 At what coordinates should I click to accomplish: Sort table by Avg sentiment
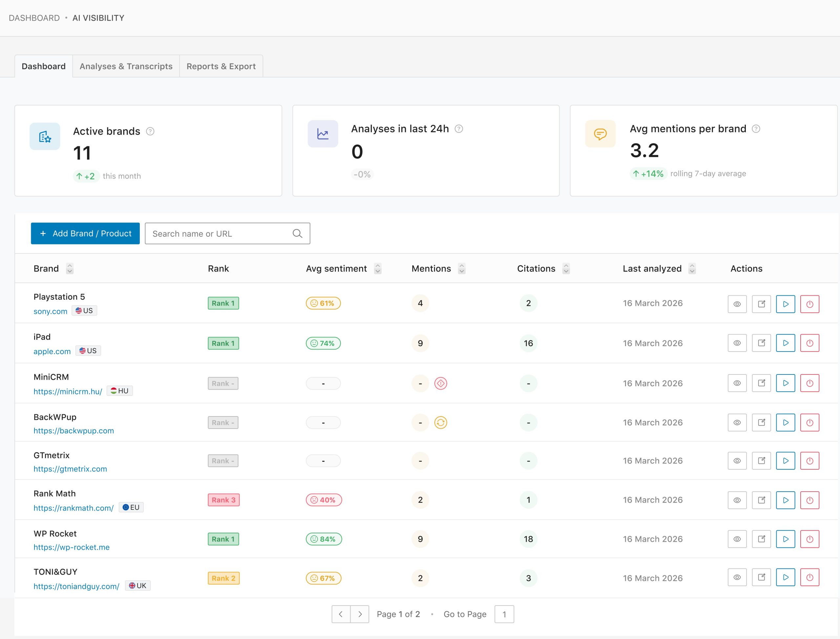click(x=378, y=268)
